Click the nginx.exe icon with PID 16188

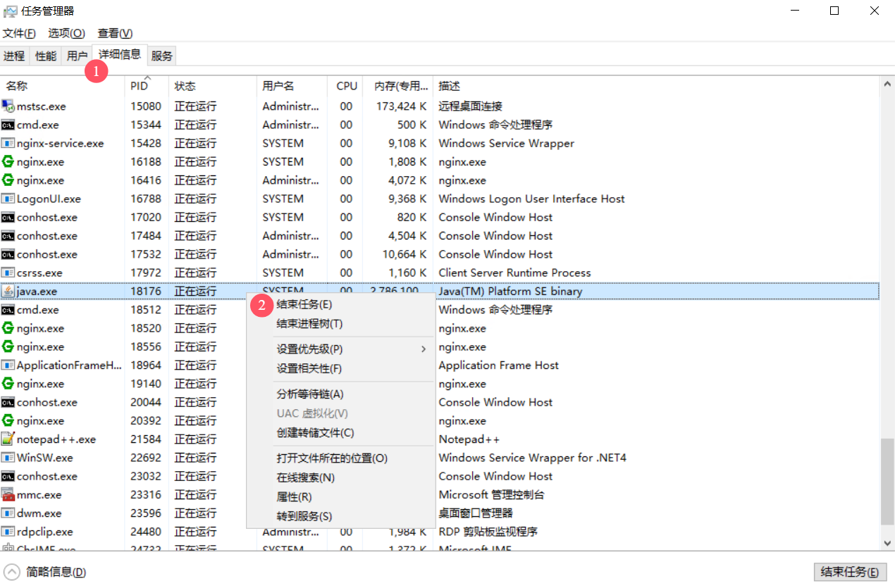[8, 162]
